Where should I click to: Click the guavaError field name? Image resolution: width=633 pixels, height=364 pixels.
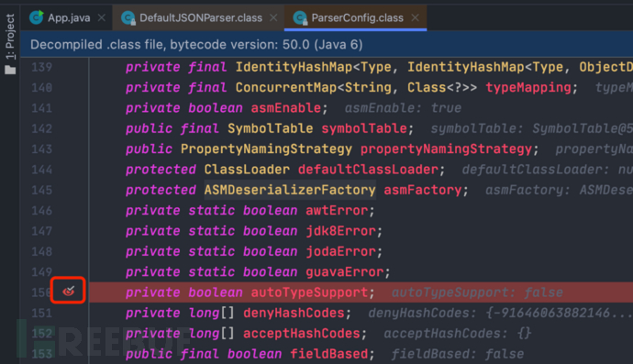pos(344,272)
